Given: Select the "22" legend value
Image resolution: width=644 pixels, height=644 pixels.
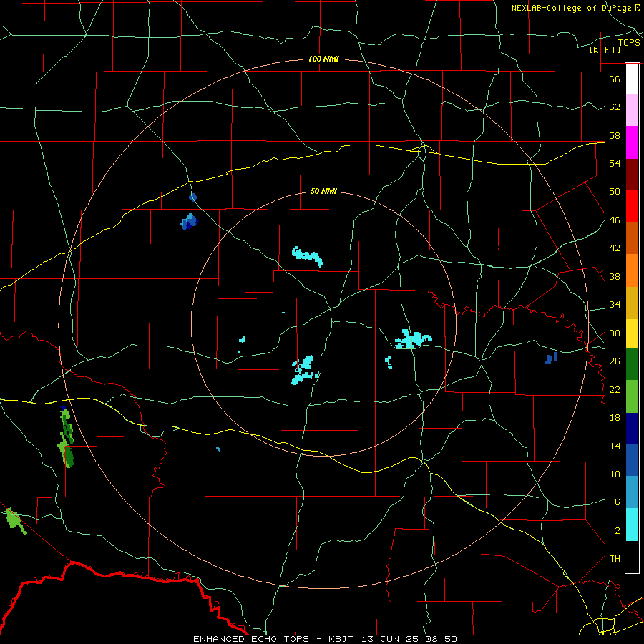Looking at the screenshot, I should pyautogui.click(x=615, y=389).
